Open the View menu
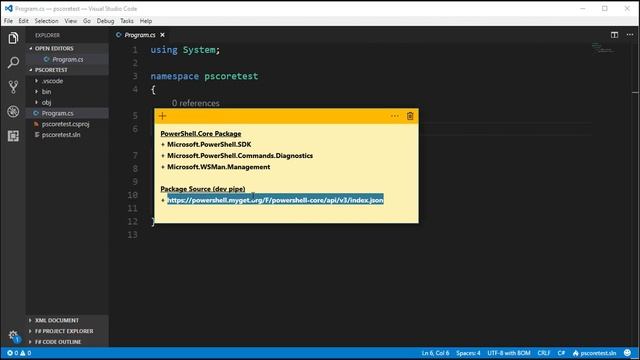This screenshot has width=640, height=360. coord(71,21)
